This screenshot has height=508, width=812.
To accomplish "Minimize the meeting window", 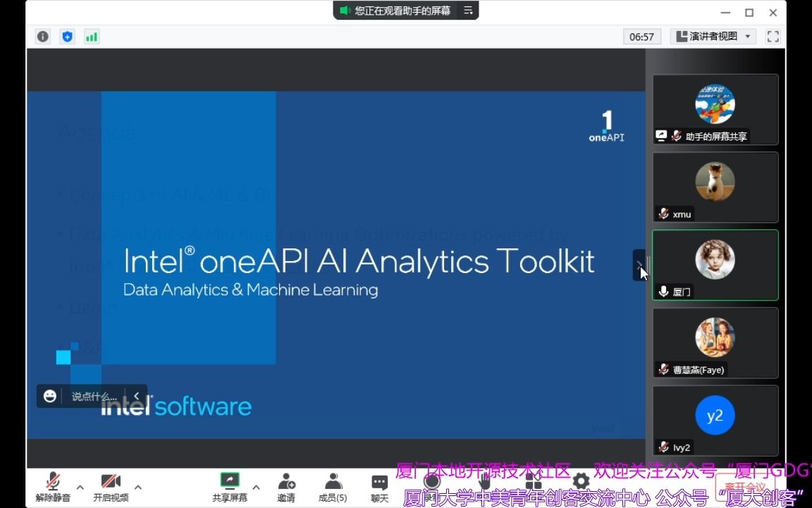I will pyautogui.click(x=725, y=13).
